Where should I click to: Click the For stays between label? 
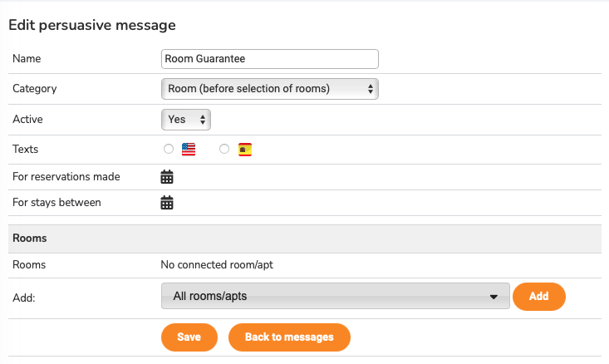click(56, 203)
